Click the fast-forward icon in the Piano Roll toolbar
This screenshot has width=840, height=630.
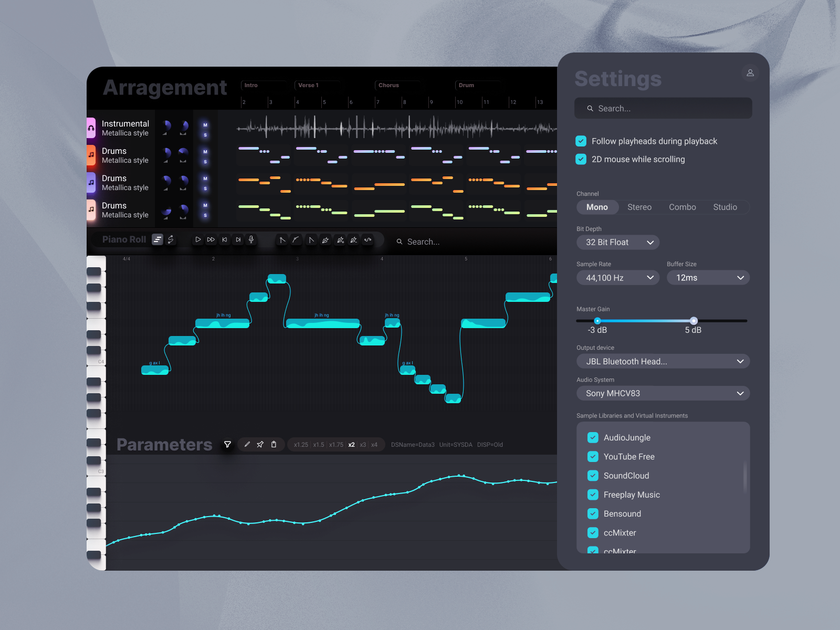(211, 239)
